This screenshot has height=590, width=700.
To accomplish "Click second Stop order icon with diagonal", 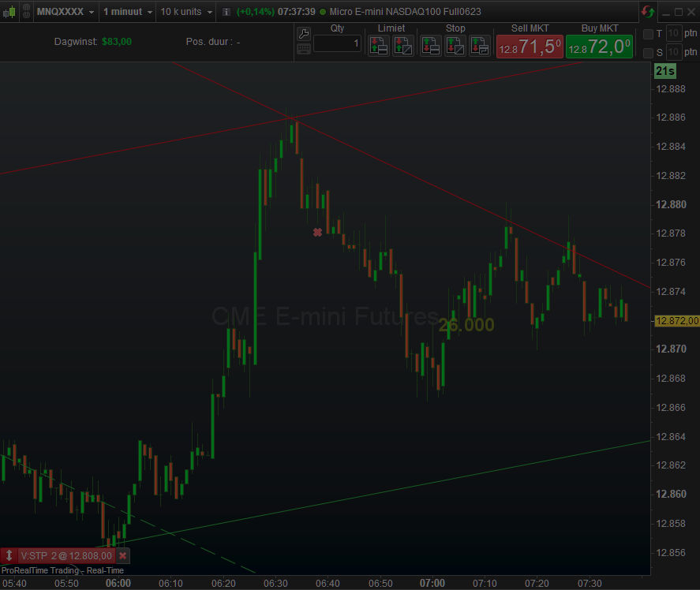I will tap(455, 46).
